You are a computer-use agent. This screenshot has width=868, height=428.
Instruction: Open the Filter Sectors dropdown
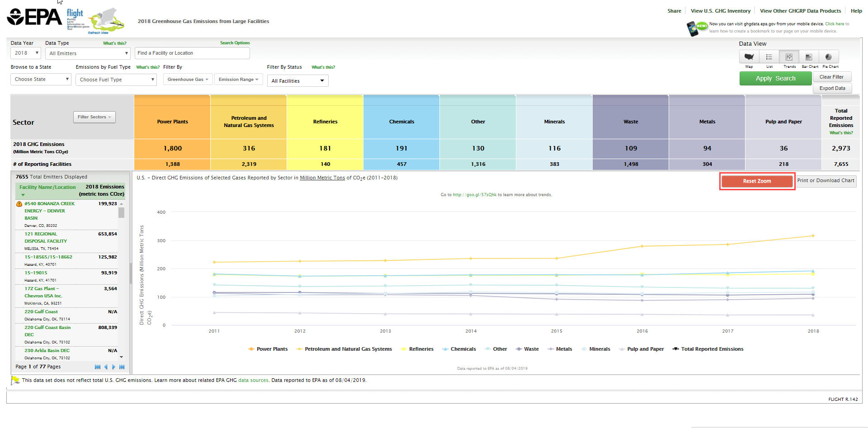click(x=94, y=117)
